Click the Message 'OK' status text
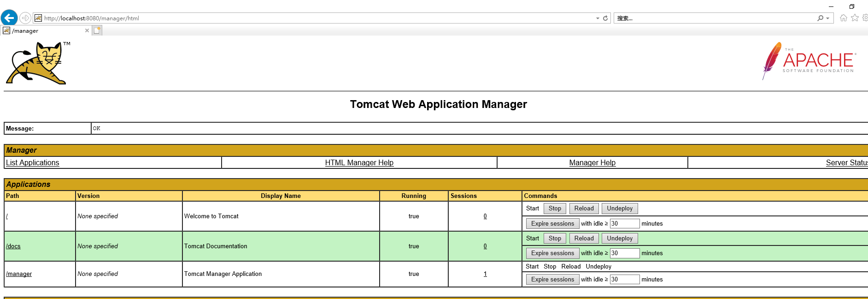This screenshot has width=868, height=299. point(96,128)
